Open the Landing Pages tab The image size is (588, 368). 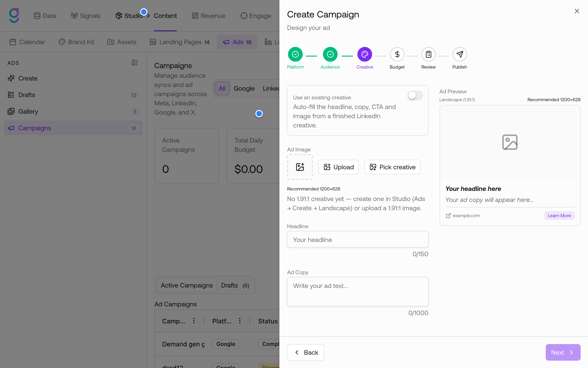[180, 42]
